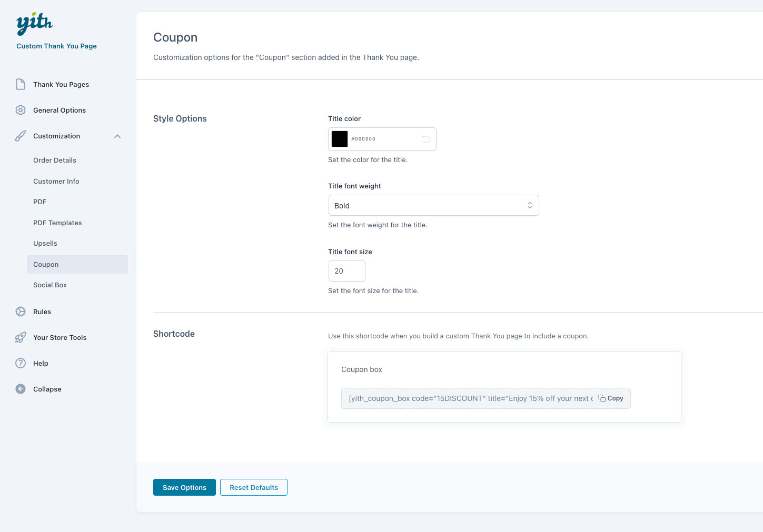Image resolution: width=763 pixels, height=532 pixels.
Task: Go to the Social Box section
Action: tap(50, 285)
